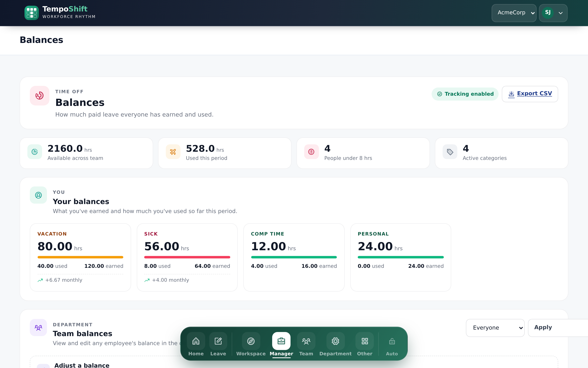Click the SJ user avatar
This screenshot has height=368, width=588.
click(x=548, y=13)
